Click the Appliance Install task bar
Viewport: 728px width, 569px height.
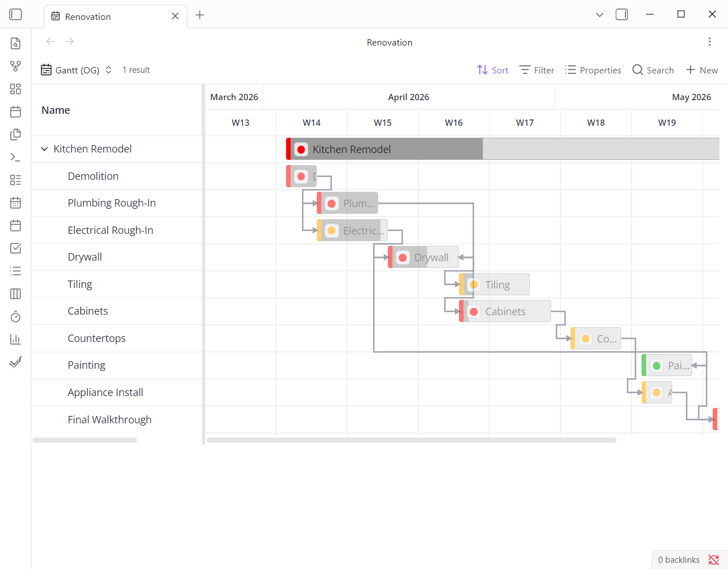(657, 393)
